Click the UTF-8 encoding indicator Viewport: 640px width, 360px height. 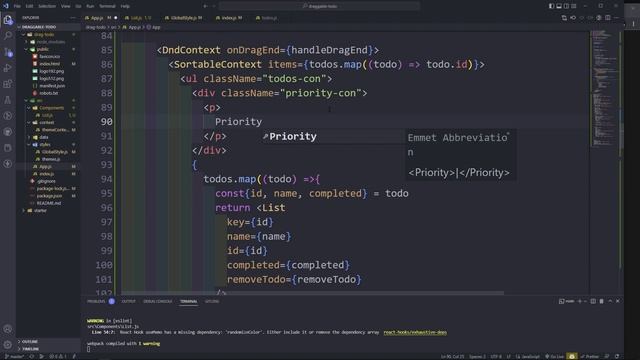pyautogui.click(x=496, y=356)
